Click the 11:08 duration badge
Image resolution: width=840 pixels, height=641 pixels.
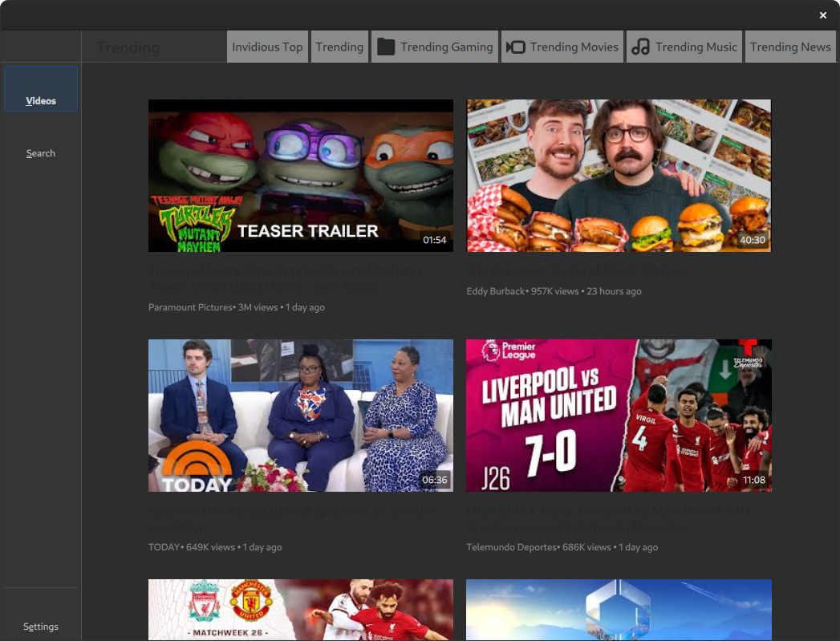click(753, 480)
